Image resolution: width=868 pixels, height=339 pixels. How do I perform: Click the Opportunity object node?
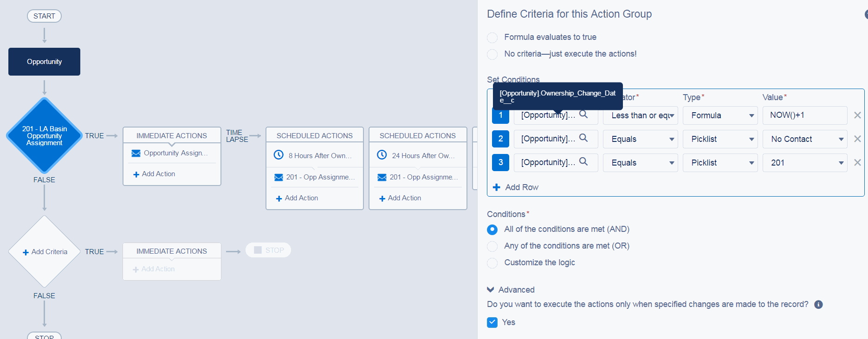point(44,62)
